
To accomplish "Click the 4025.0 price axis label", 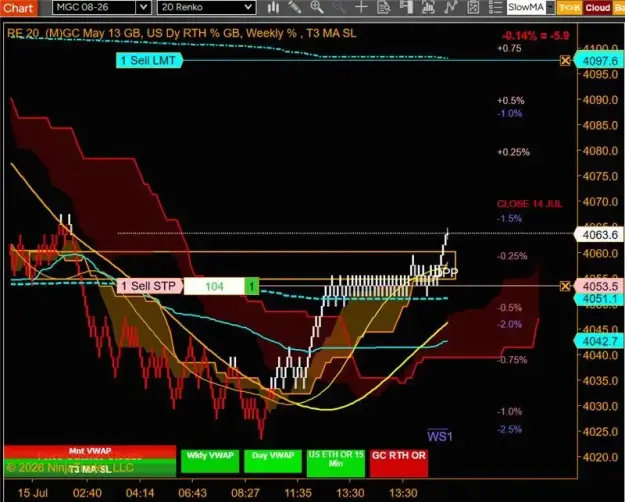I will (600, 431).
